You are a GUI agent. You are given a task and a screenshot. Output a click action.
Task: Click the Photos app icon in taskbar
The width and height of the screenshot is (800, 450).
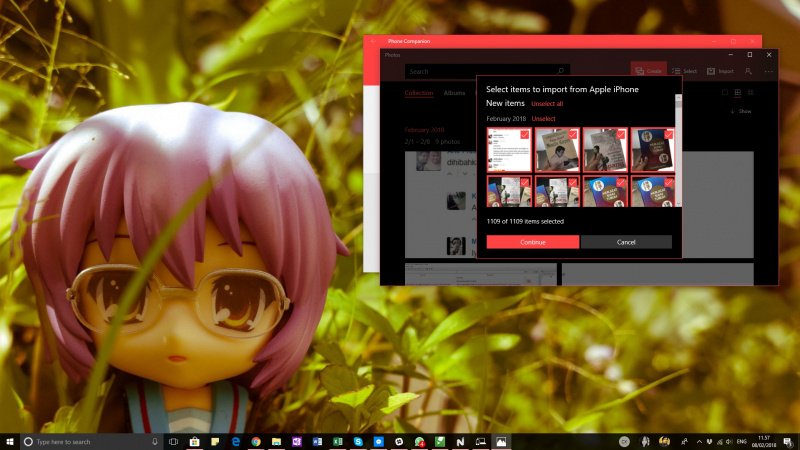coord(501,441)
